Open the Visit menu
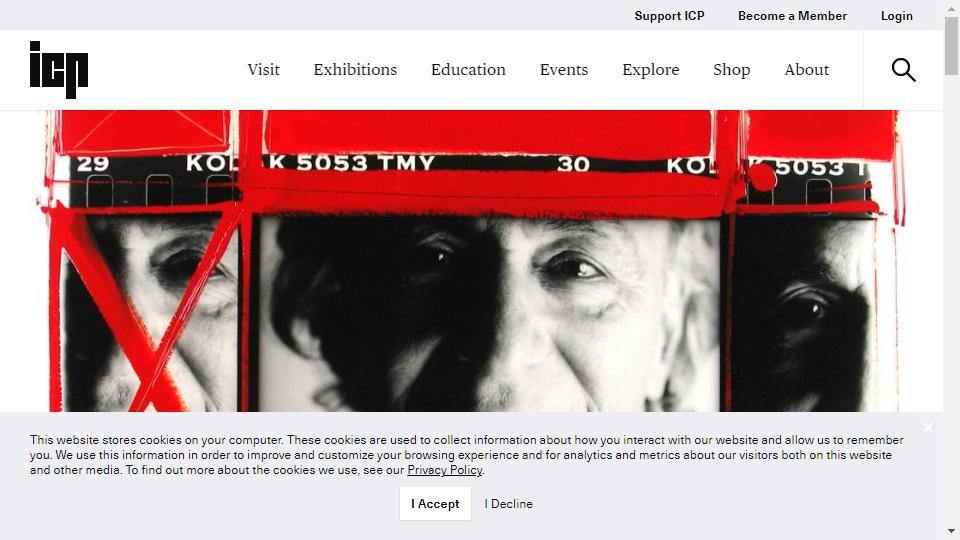960x540 pixels. [264, 70]
